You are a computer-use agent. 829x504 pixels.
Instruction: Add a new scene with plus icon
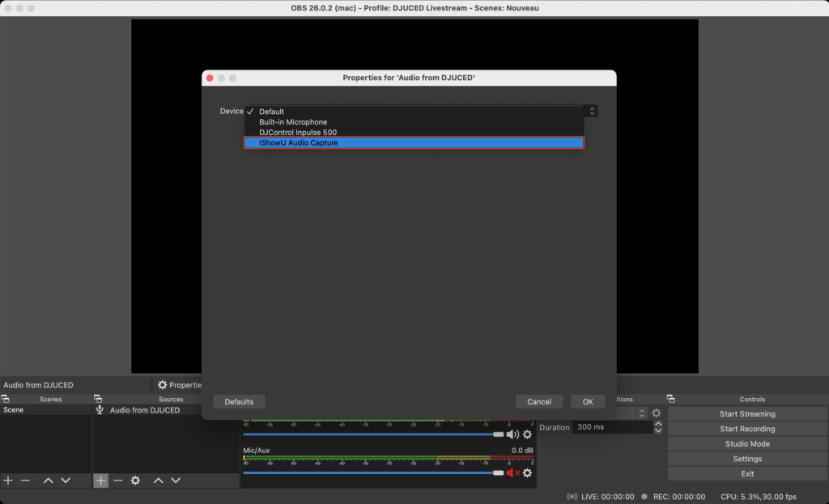coord(8,481)
